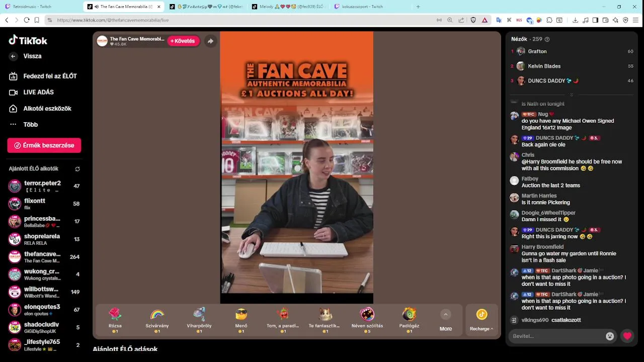The width and height of the screenshot is (644, 362).
Task: Click Érmék beszerzése button
Action: tap(44, 145)
